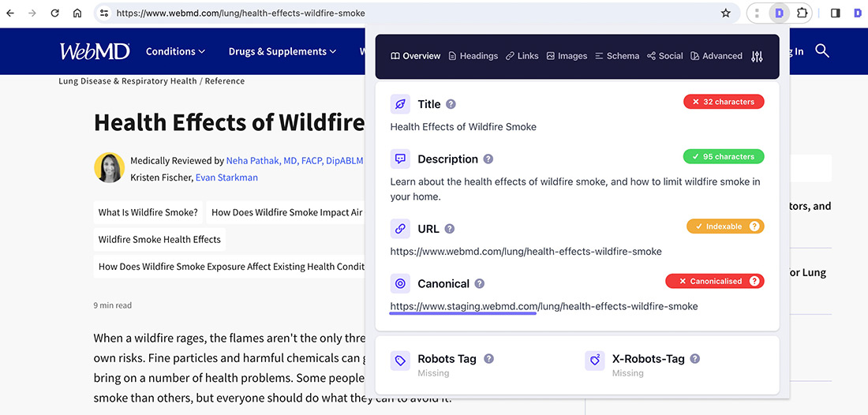This screenshot has width=868, height=415.
Task: Reload the page with refresh icon
Action: point(54,13)
